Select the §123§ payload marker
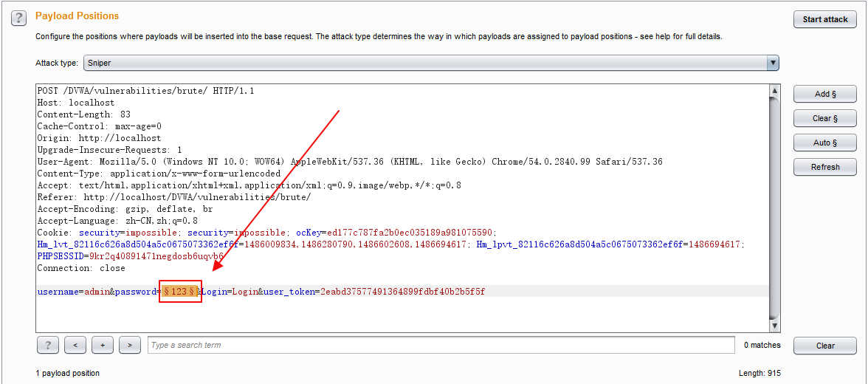This screenshot has width=868, height=384. [180, 291]
